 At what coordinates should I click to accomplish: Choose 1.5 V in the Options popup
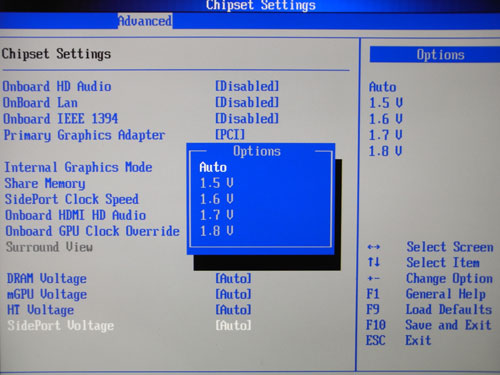[216, 183]
